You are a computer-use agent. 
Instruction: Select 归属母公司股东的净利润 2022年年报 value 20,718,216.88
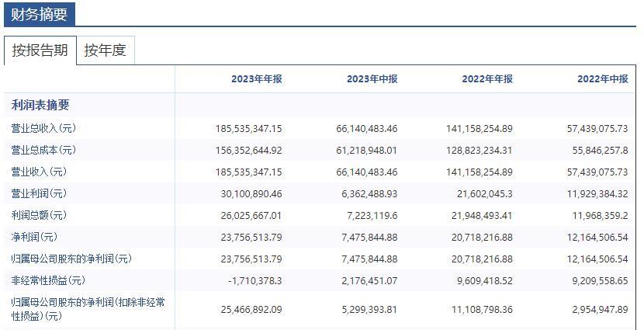tap(482, 259)
